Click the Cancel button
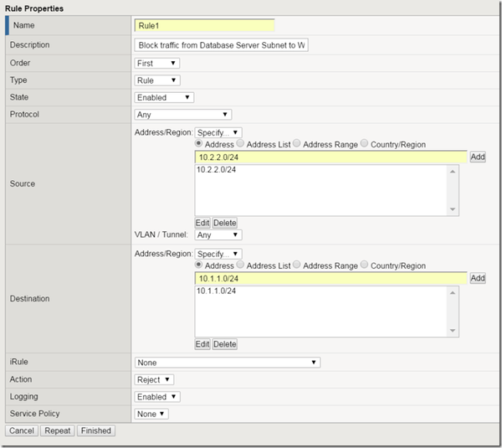 pyautogui.click(x=21, y=430)
